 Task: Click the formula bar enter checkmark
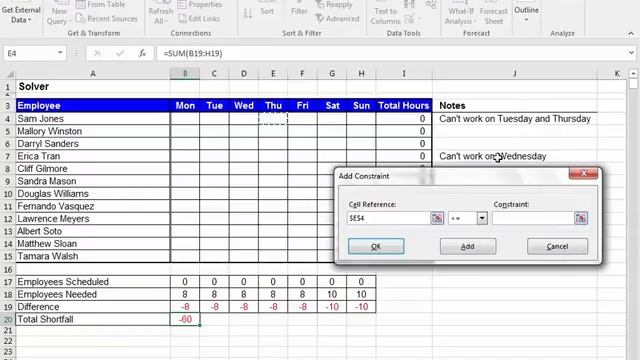[120, 53]
